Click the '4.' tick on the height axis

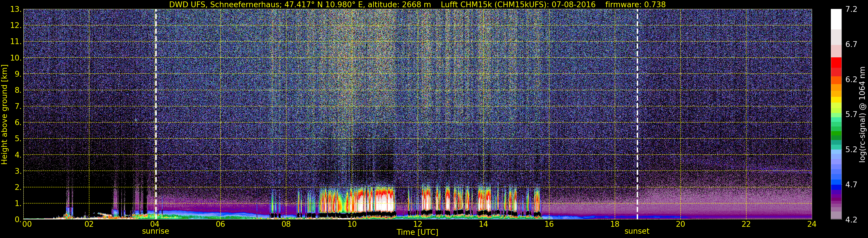coord(18,155)
